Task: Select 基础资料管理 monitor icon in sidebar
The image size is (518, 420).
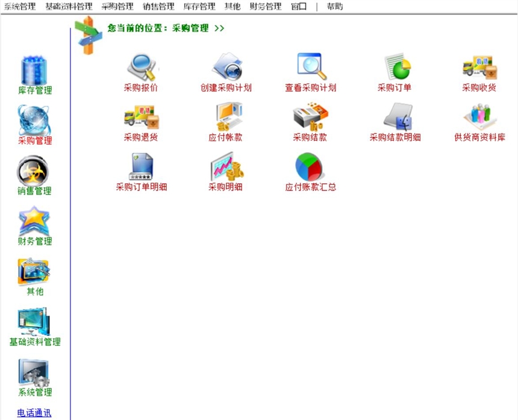Action: [34, 322]
